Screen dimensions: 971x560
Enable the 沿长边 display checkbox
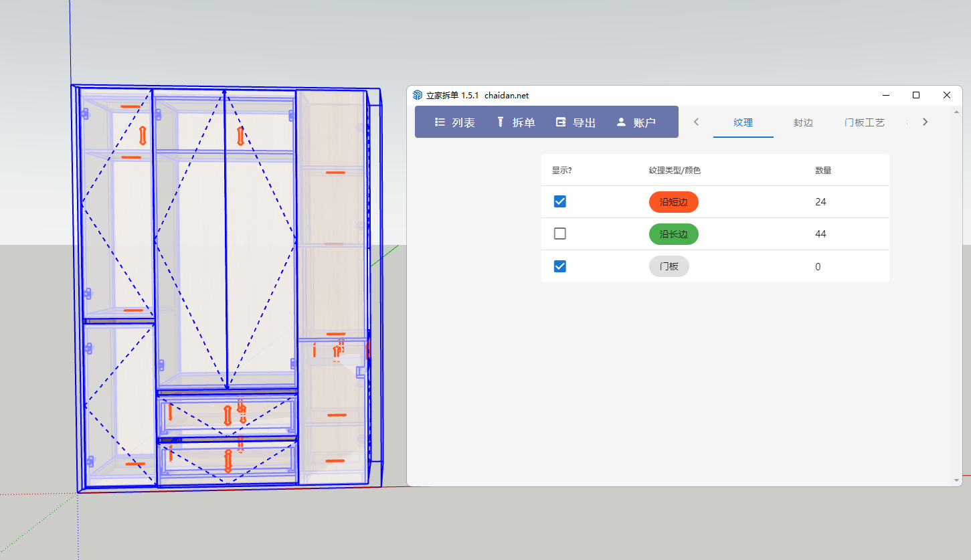point(560,234)
